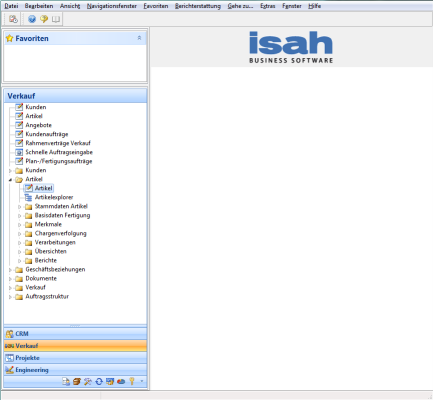The height and width of the screenshot is (400, 433).
Task: Expand the Basisdaten Fertigung folder
Action: [x=20, y=216]
